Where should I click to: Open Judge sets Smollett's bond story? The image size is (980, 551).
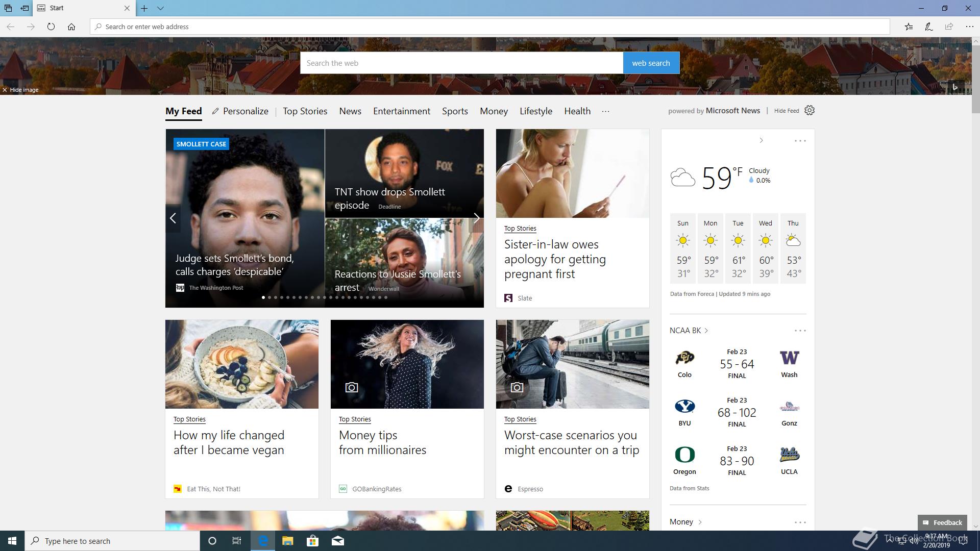point(235,265)
